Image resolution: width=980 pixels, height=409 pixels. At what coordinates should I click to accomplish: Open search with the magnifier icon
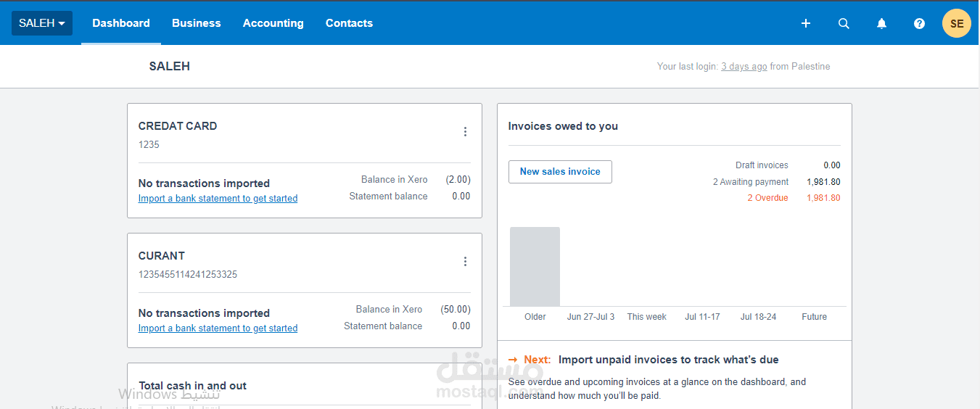844,23
